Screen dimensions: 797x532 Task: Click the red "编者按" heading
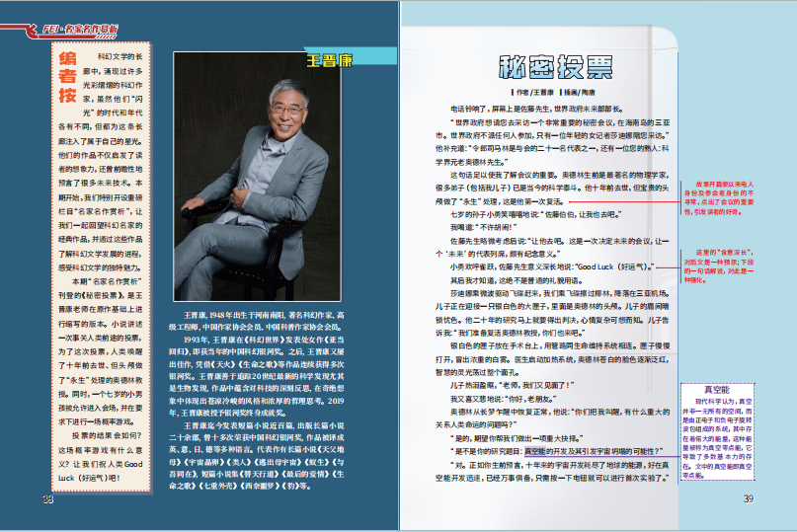click(x=67, y=77)
